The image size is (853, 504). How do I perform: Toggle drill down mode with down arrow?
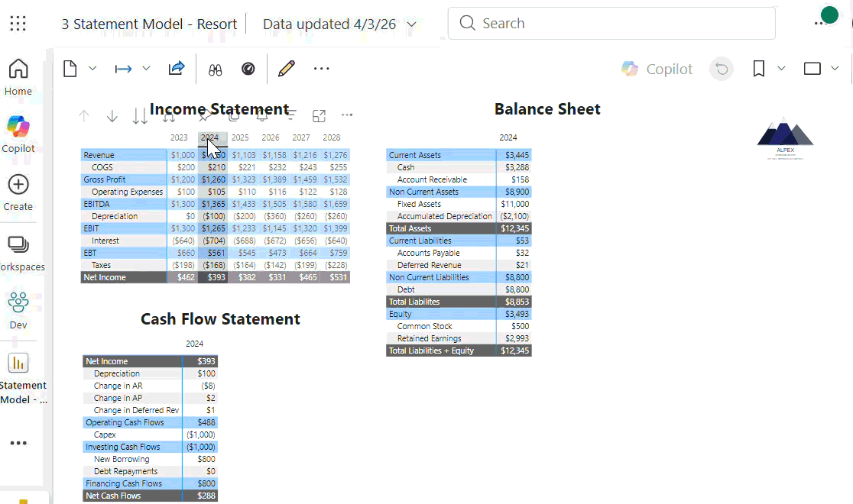112,115
